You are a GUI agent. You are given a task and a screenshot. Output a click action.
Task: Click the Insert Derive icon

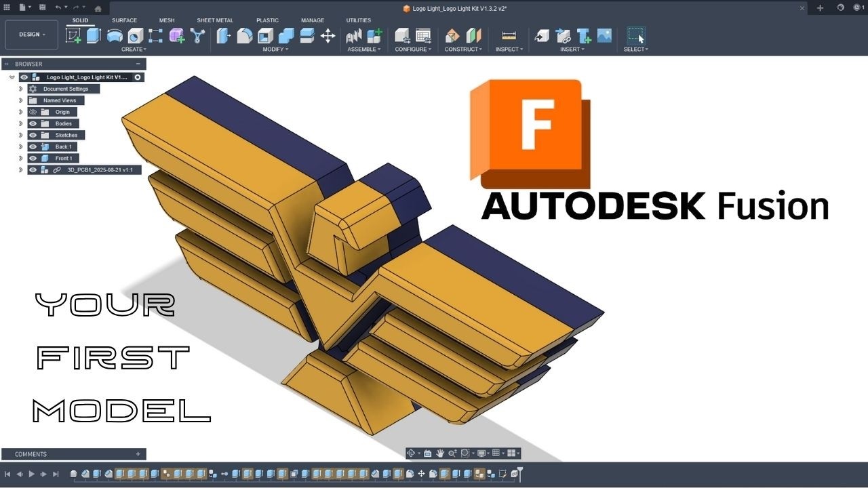point(542,35)
